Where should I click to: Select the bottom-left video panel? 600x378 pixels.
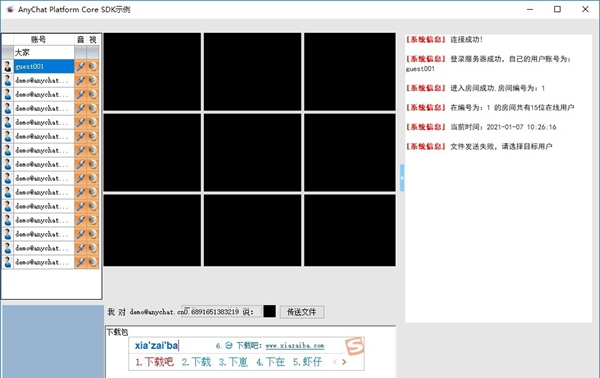click(152, 230)
